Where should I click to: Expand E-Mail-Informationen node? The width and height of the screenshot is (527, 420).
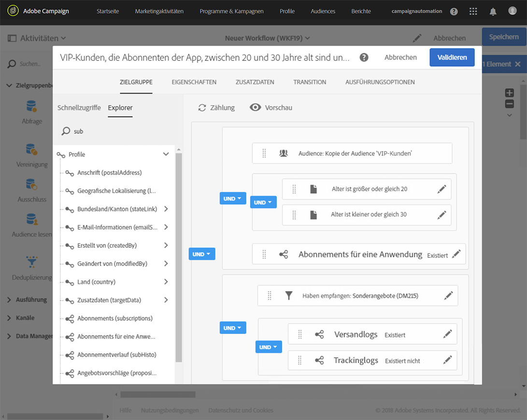(166, 227)
